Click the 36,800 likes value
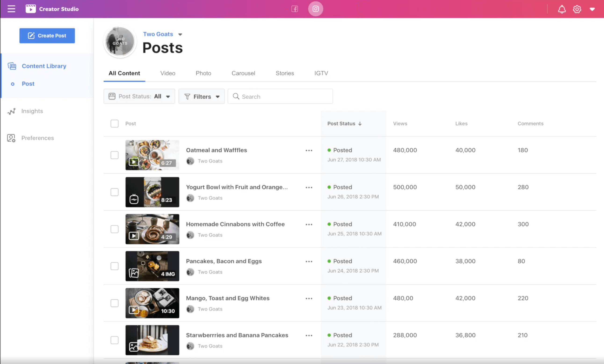The width and height of the screenshot is (604, 364). pyautogui.click(x=465, y=335)
